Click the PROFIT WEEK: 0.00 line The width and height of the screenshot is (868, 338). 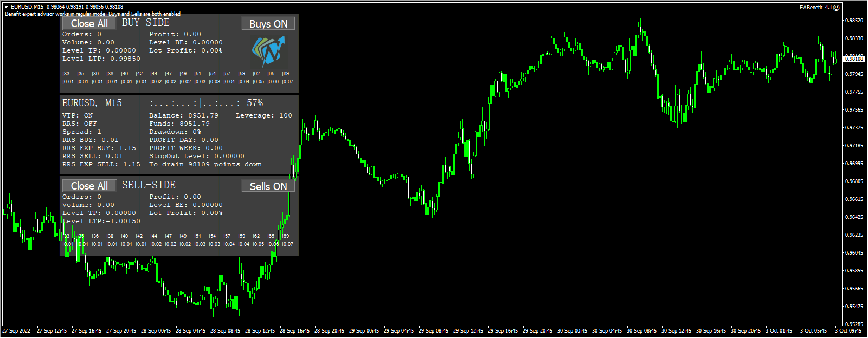[x=186, y=148]
